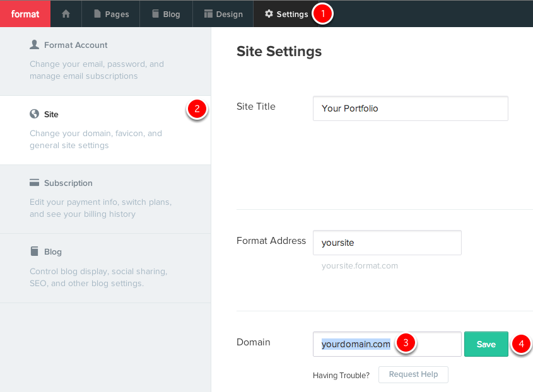Open Format Account settings section
The width and height of the screenshot is (533, 392).
click(x=105, y=62)
